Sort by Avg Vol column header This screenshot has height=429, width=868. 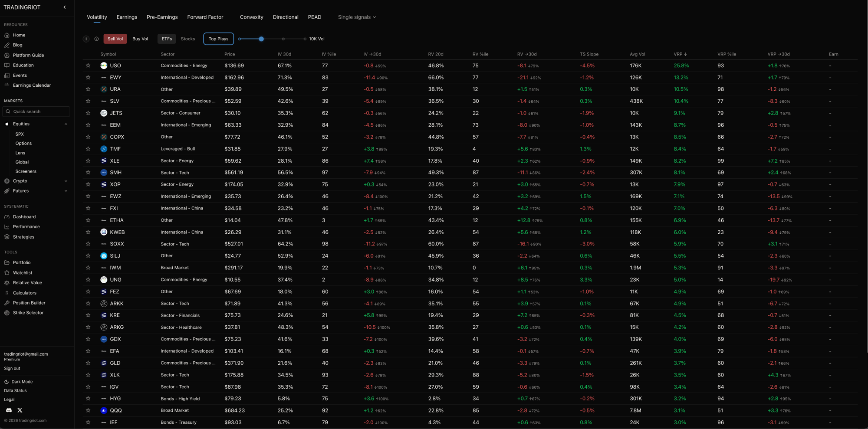coord(638,54)
